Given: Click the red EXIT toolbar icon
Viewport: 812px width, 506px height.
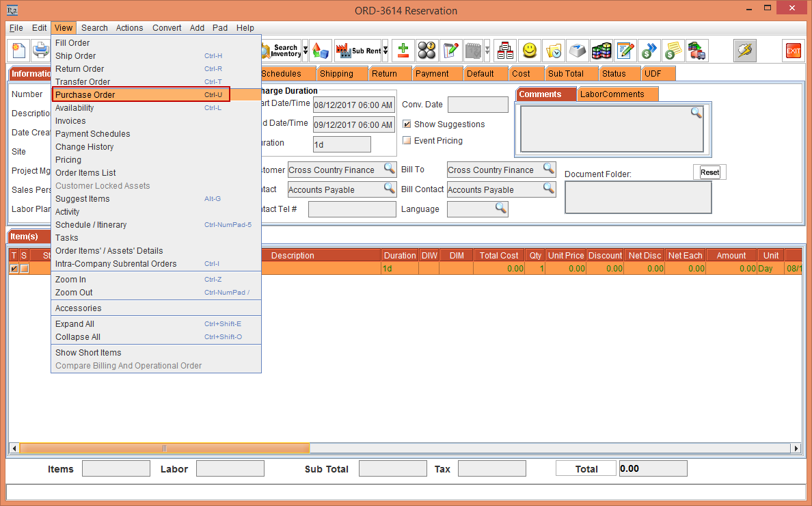Looking at the screenshot, I should [x=793, y=51].
